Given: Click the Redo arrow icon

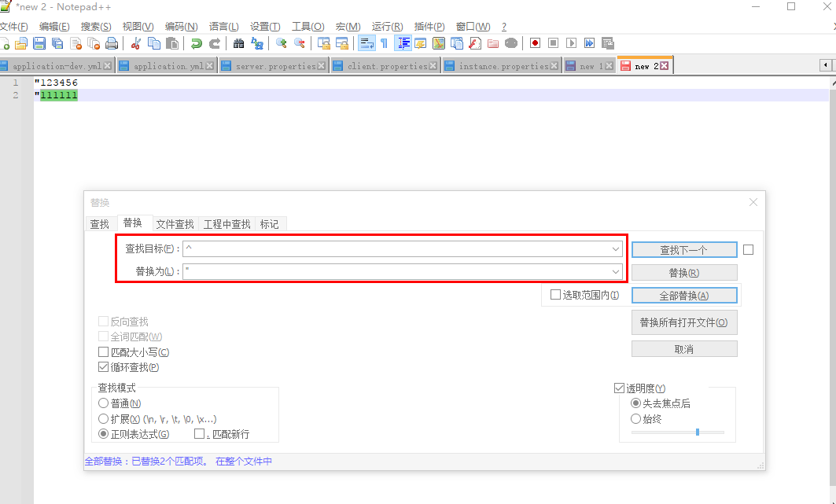Looking at the screenshot, I should pos(215,43).
